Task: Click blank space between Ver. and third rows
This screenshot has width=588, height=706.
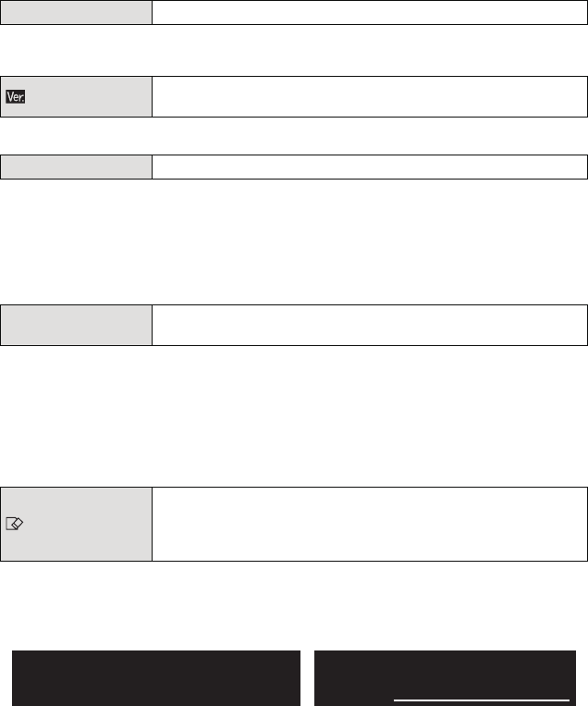Action: (294, 136)
